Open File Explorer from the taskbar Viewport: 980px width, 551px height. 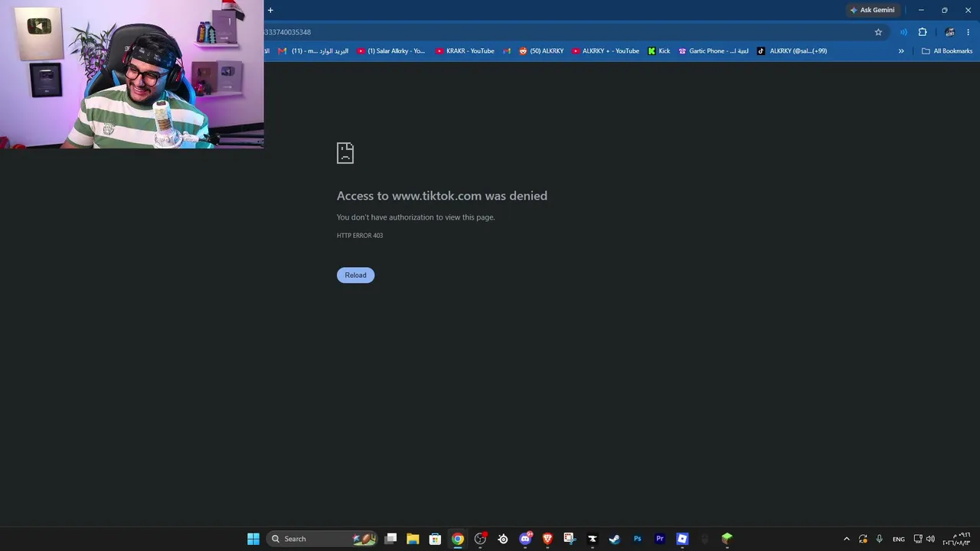pyautogui.click(x=413, y=539)
